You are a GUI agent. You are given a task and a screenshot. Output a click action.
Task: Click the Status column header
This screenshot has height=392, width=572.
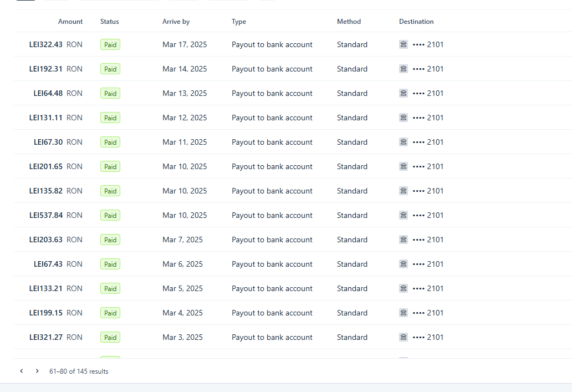coord(109,22)
